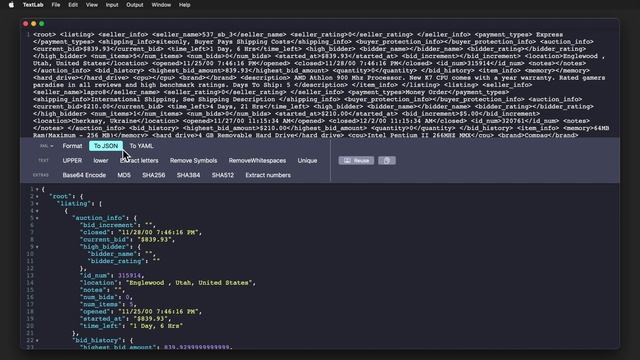The height and width of the screenshot is (360, 640).
Task: Minimize the TextLab window
Action: 33,24
